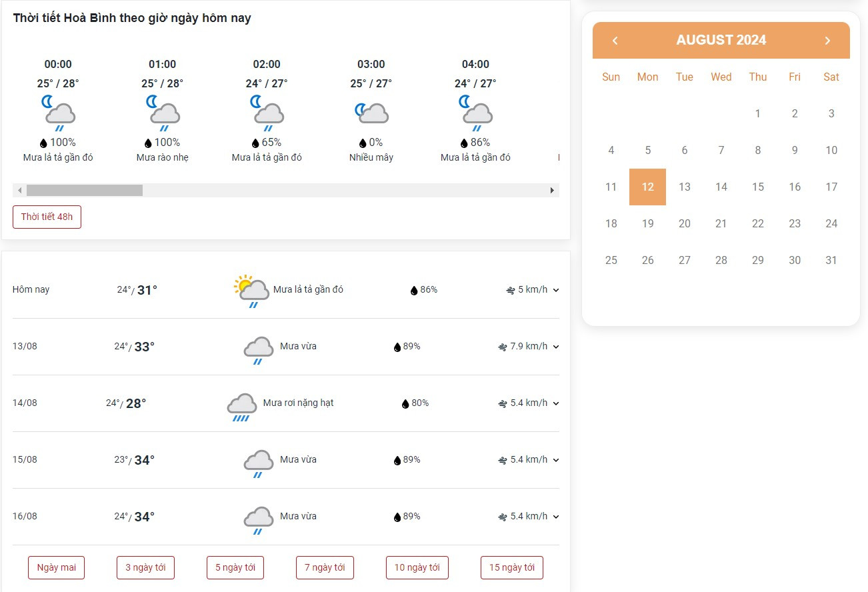Select August 25 in the calendar
Viewport: 868px width, 592px height.
point(611,260)
